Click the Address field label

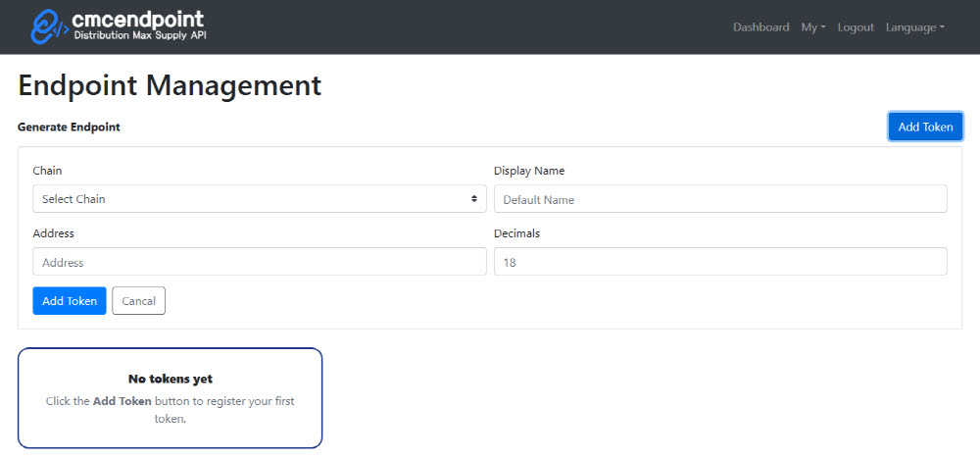53,233
